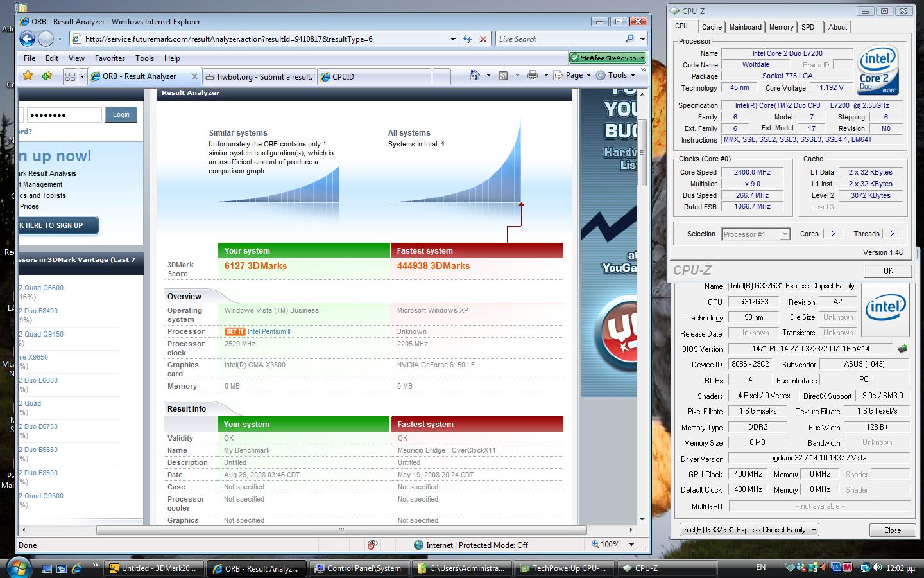924x578 pixels.
Task: Click the Live Search magnifier icon
Action: (629, 39)
